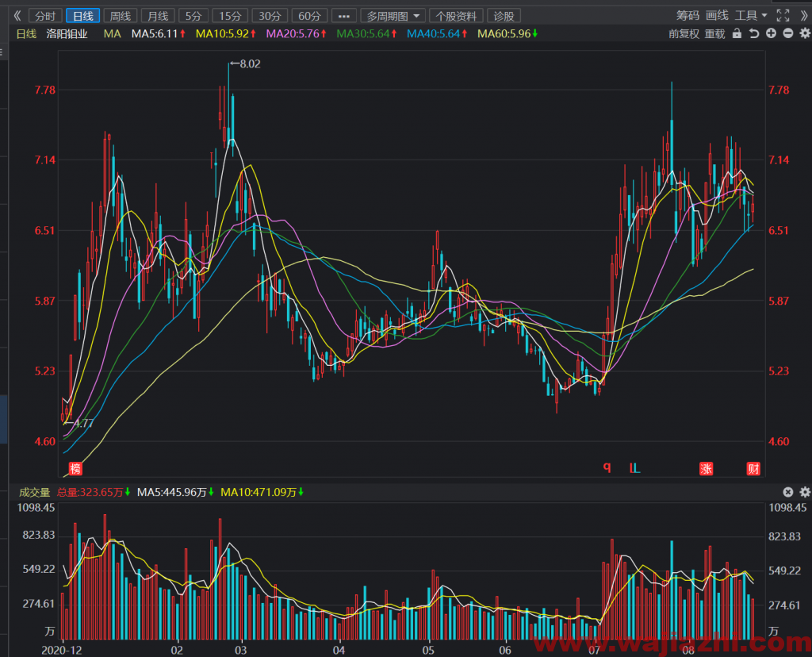Click the red 榜 marker icon

[75, 469]
